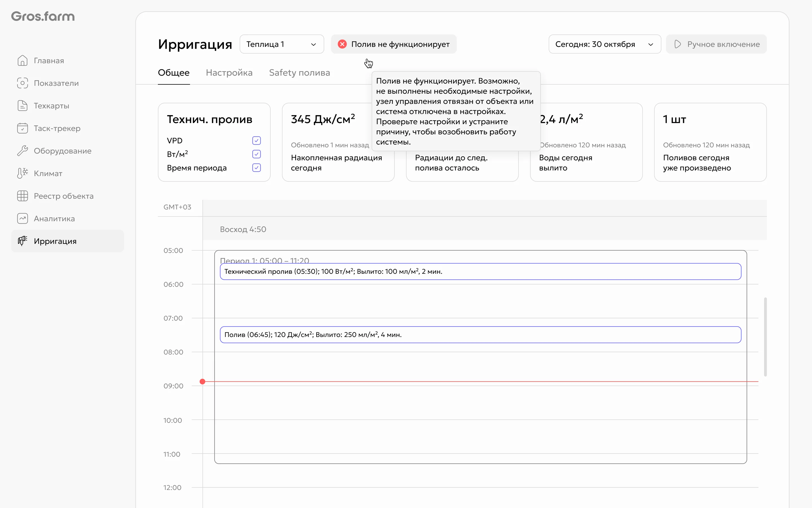This screenshot has width=812, height=508.
Task: Click the Восход 4:50 label
Action: tap(243, 229)
